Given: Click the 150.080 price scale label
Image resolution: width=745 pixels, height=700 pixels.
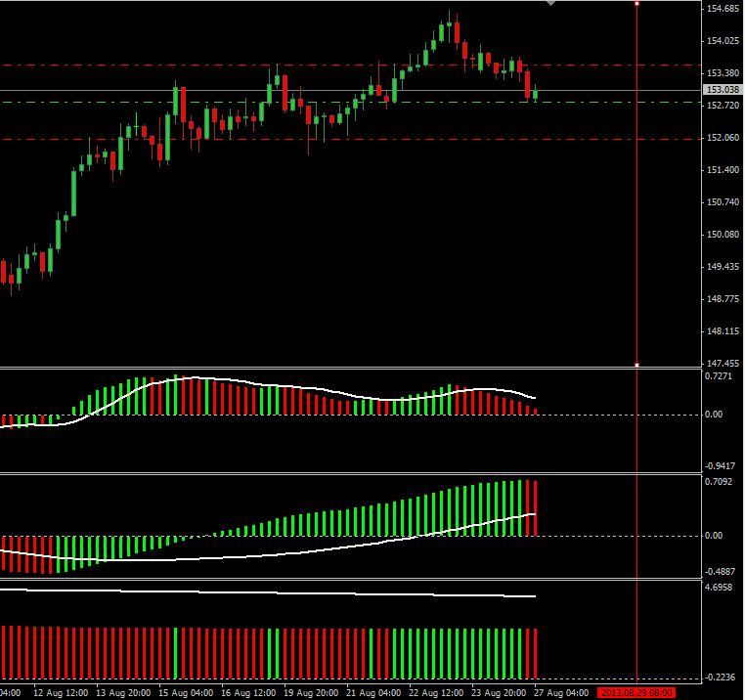Looking at the screenshot, I should pos(723,235).
